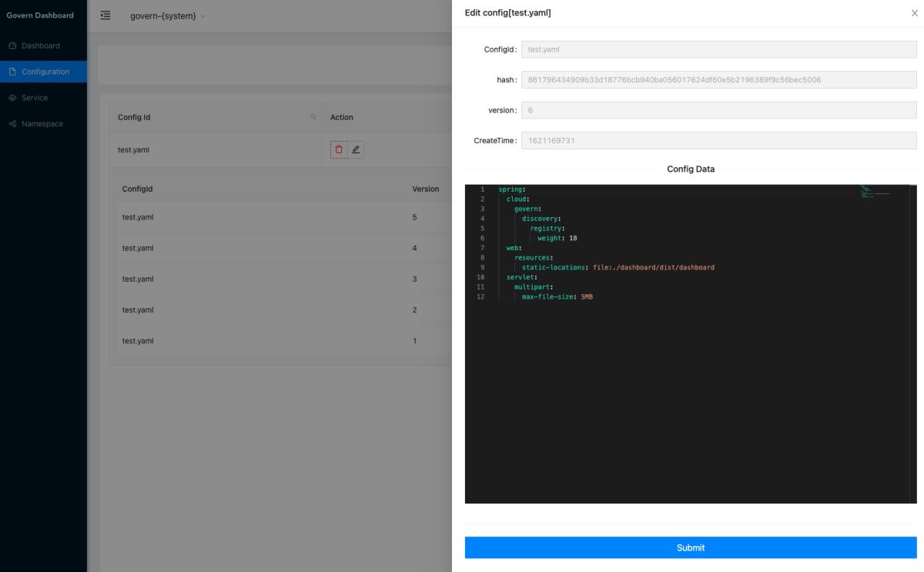Click the version input field
Image resolution: width=924 pixels, height=572 pixels.
point(718,110)
